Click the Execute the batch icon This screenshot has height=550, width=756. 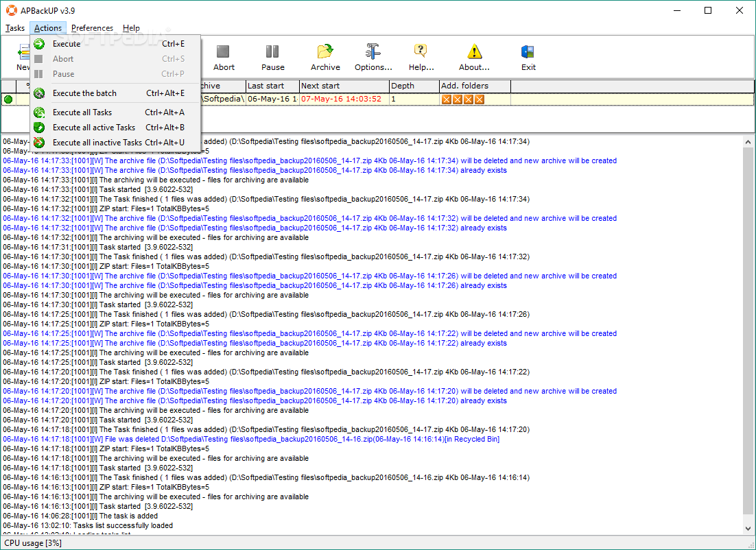click(39, 93)
